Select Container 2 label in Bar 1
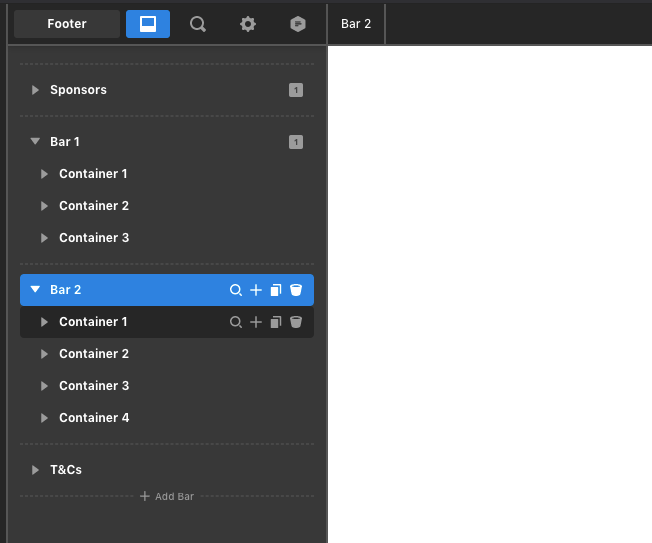Viewport: 652px width, 543px height. point(94,206)
